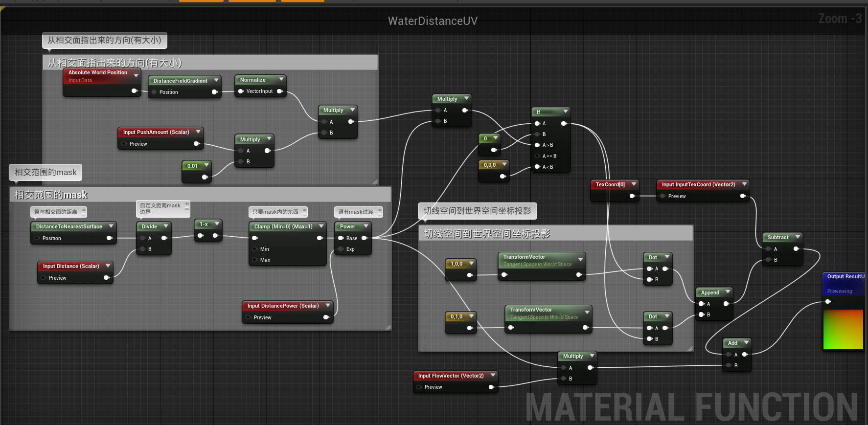The height and width of the screenshot is (425, 868).
Task: Click A<B input pin on If node
Action: 537,167
